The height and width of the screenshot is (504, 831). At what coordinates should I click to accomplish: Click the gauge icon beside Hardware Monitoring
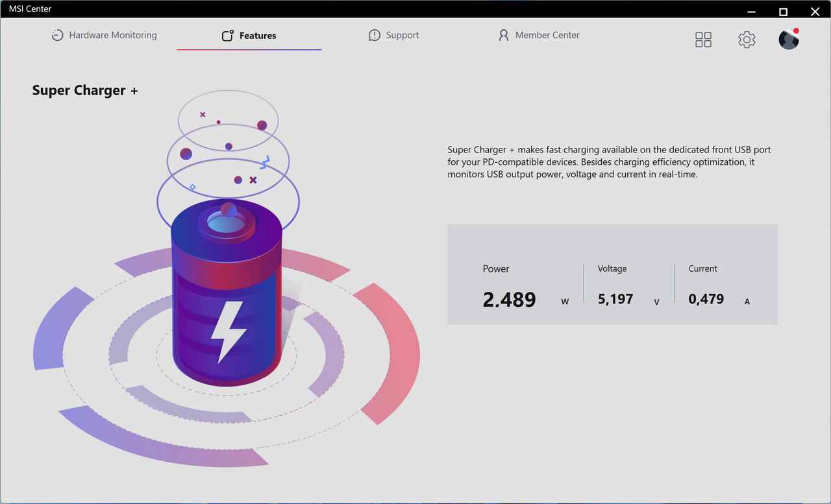point(58,36)
